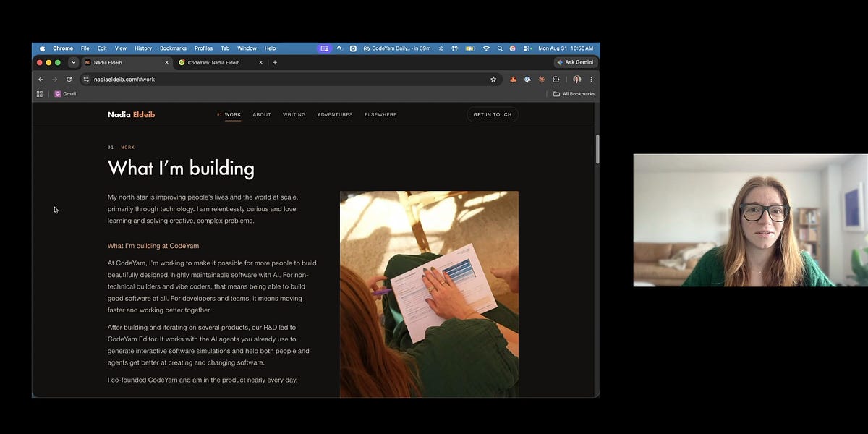Open the Chrome application menu
Screen dimensions: 868x434
[x=63, y=48]
